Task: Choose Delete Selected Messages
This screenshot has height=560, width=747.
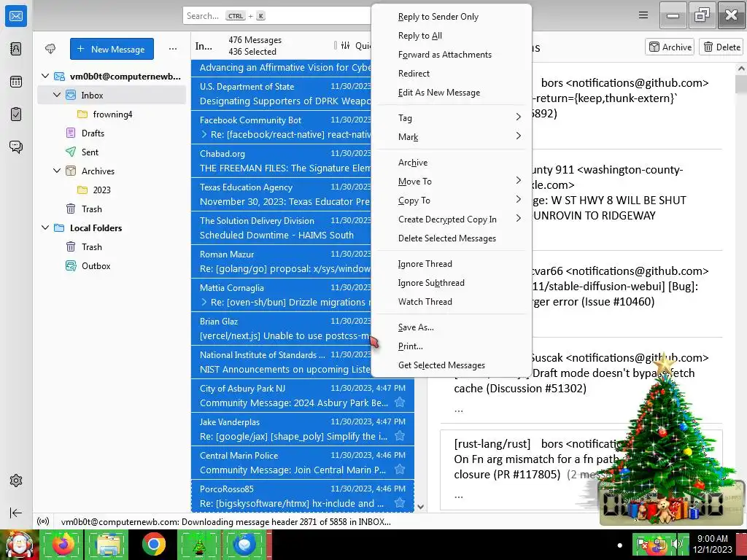Action: pos(451,238)
